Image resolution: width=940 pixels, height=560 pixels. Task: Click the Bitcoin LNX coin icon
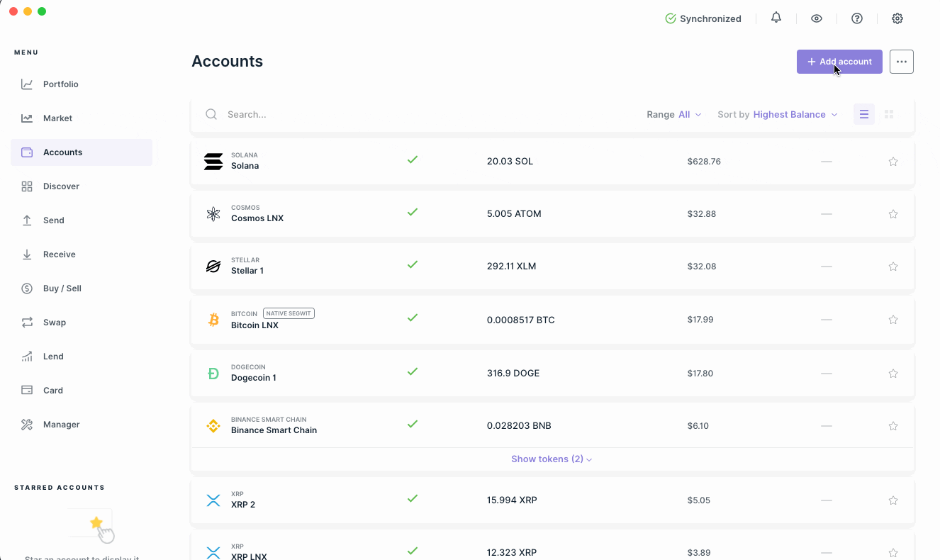(x=213, y=320)
